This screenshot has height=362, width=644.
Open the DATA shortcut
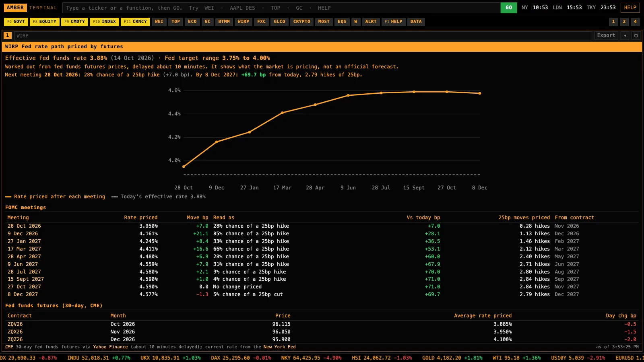(x=416, y=22)
